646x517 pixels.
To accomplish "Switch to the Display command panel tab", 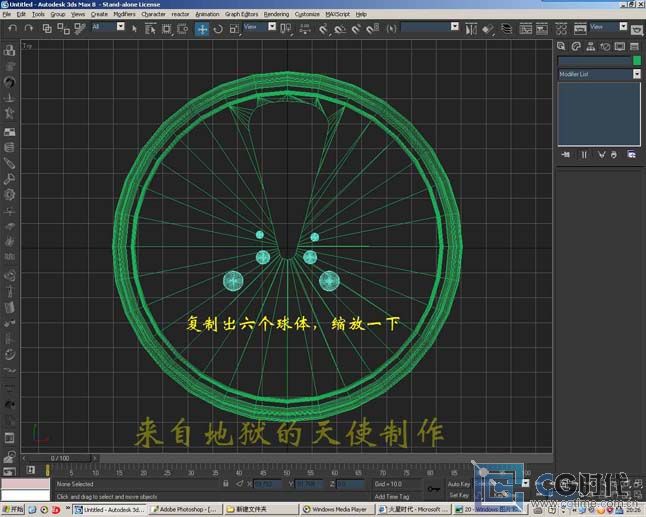I will pos(620,46).
